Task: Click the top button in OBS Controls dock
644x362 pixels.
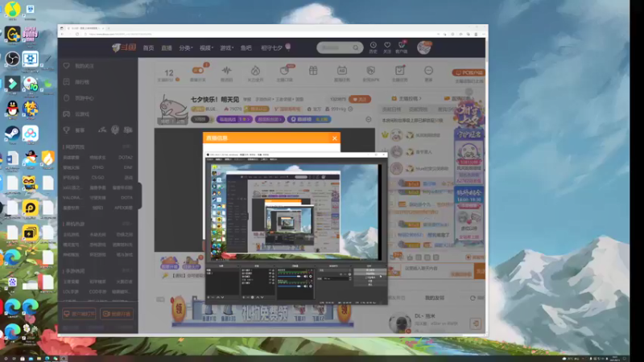Action: pos(370,270)
